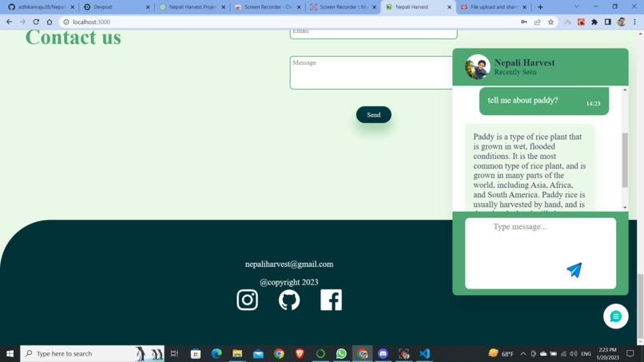Image resolution: width=644 pixels, height=362 pixels.
Task: Switch to first Screen Recorder tab
Action: pyautogui.click(x=267, y=7)
